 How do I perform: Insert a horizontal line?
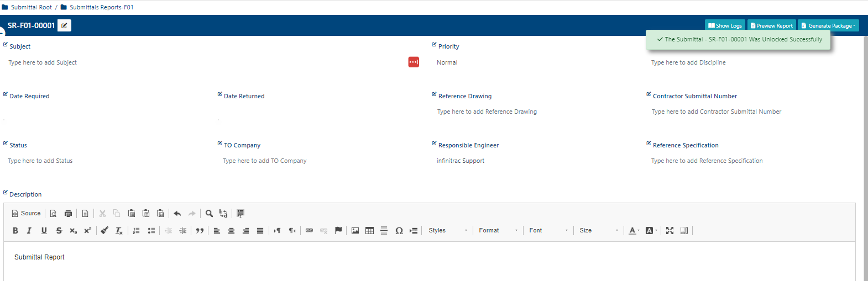coord(384,231)
